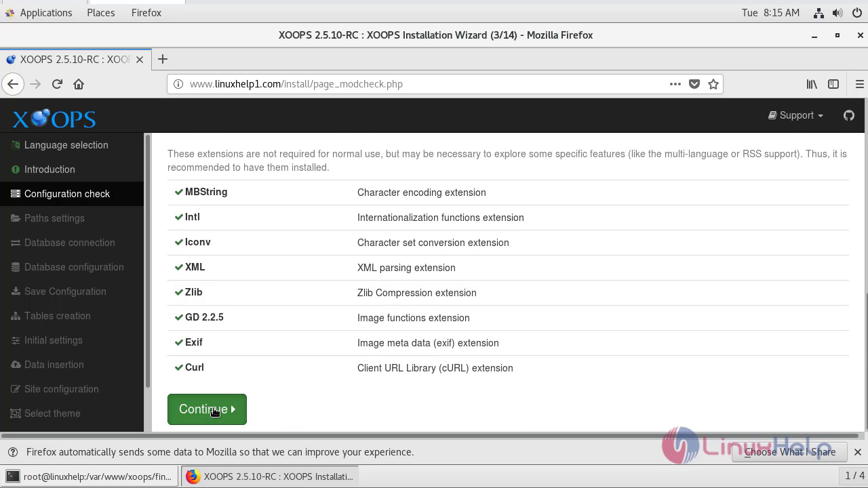This screenshot has height=488, width=868.
Task: Click the green Continue button
Action: click(207, 409)
